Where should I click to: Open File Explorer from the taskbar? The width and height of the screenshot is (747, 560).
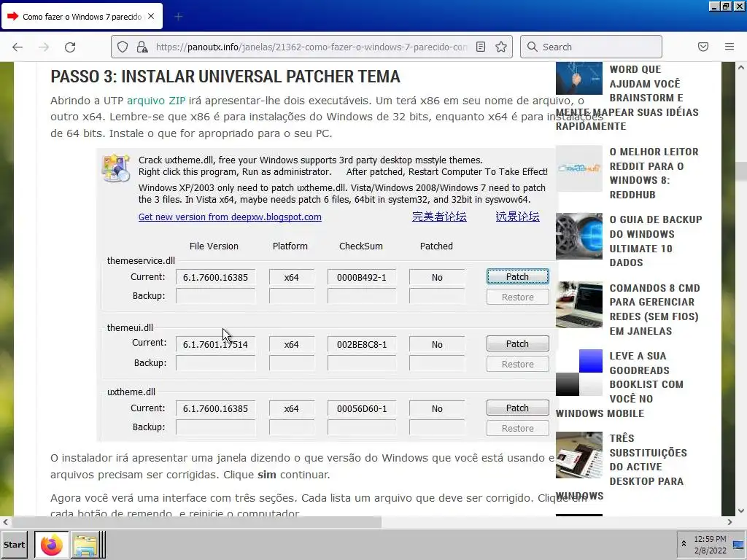pos(86,545)
